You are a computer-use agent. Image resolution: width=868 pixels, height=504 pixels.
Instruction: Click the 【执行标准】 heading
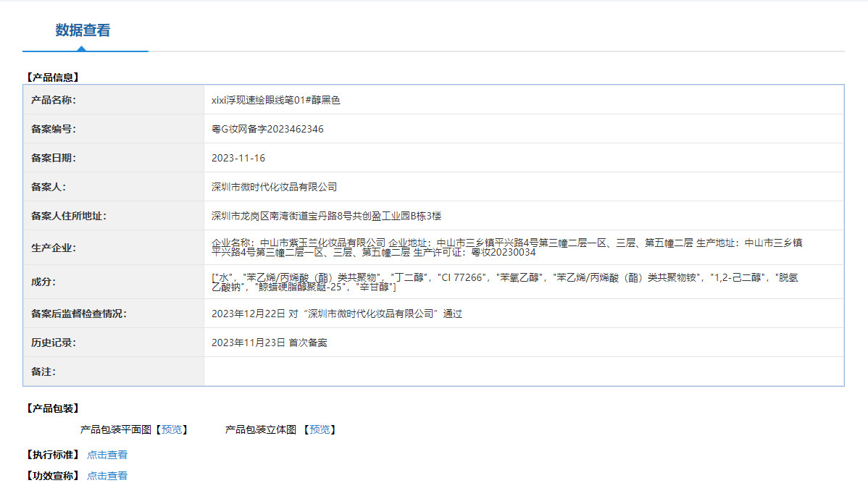click(x=53, y=455)
